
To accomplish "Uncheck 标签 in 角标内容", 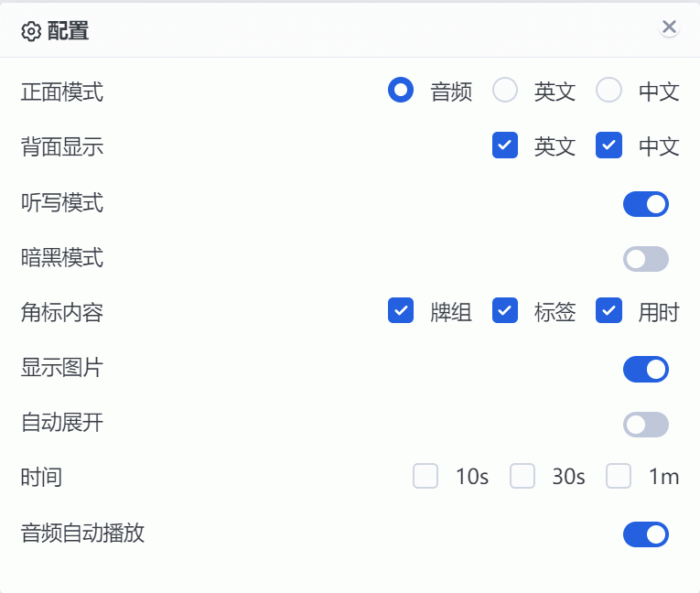I will [505, 311].
